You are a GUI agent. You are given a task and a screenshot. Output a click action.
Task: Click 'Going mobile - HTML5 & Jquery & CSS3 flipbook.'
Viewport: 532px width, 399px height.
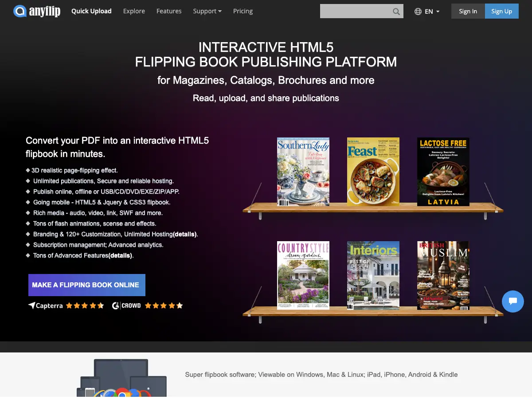(x=102, y=202)
